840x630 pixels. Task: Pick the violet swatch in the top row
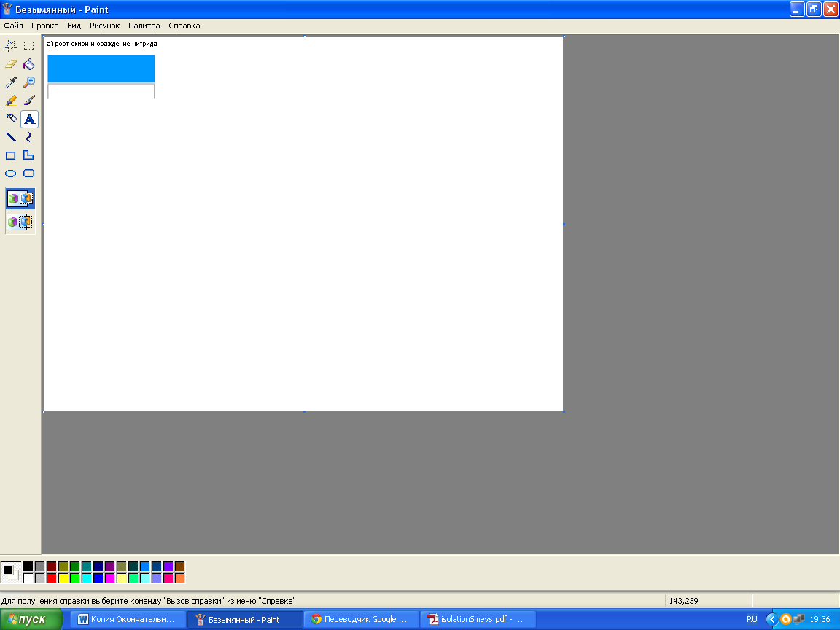tap(168, 567)
